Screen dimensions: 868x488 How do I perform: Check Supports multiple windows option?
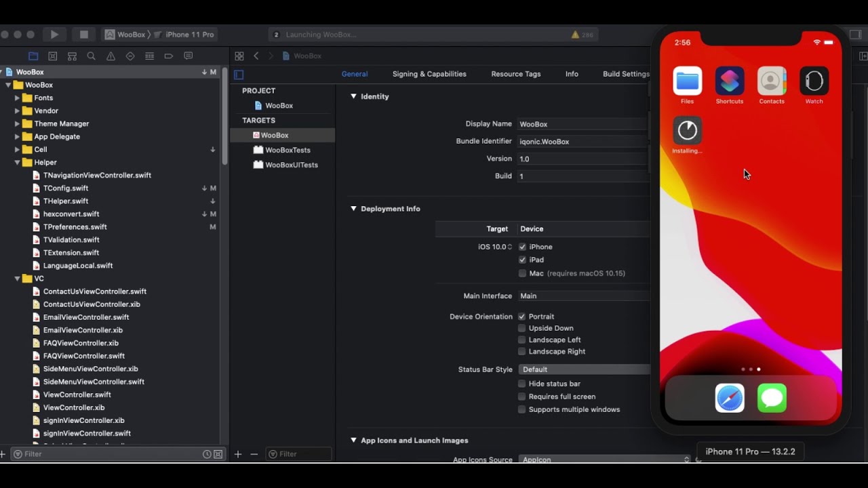[x=521, y=409]
